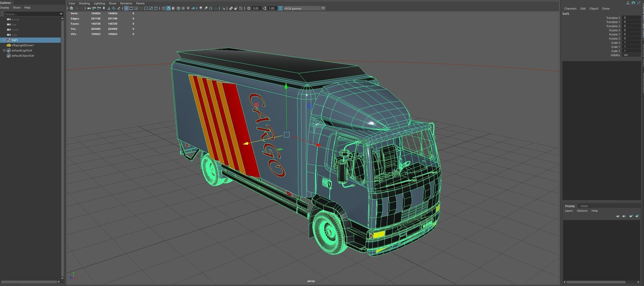Viewport: 644px width, 286px height.
Task: Expand the Daf1 node in Outliner
Action: tap(4, 40)
